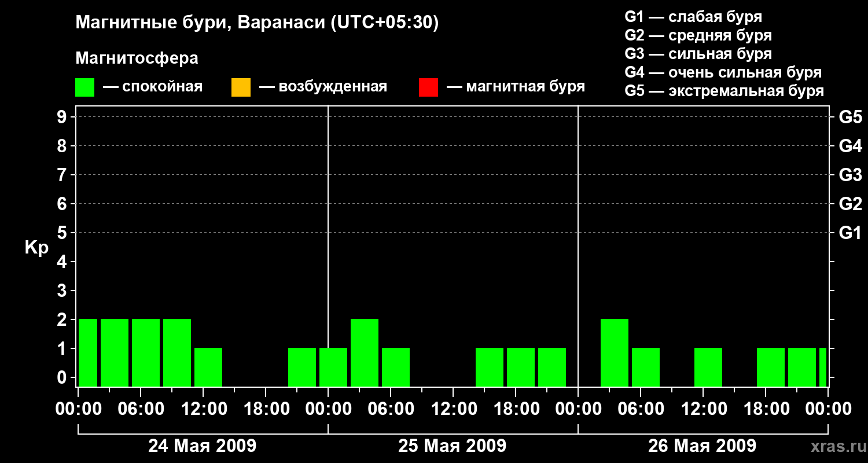Click the 'Магнитосфера' legend heading
The image size is (868, 463).
coord(137,58)
